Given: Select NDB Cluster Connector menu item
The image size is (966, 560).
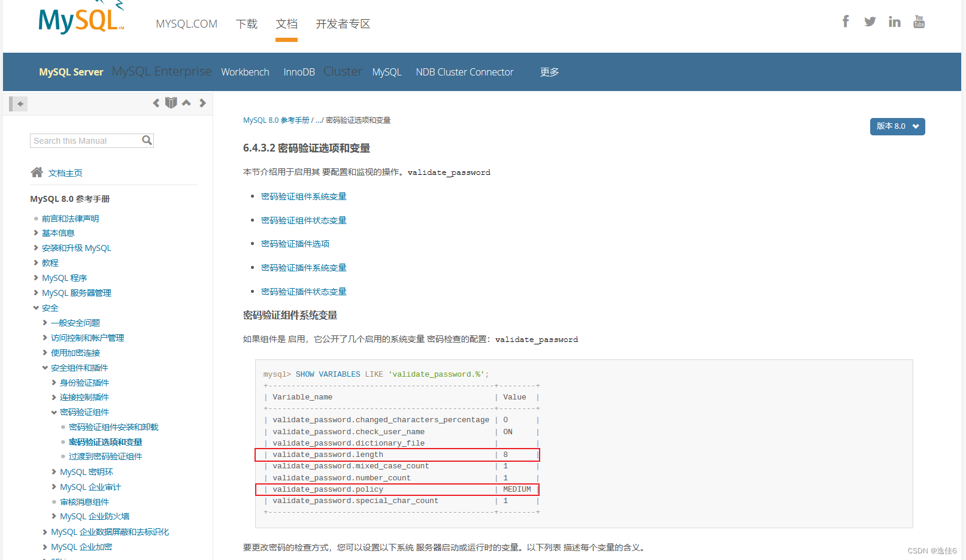Looking at the screenshot, I should click(x=465, y=72).
